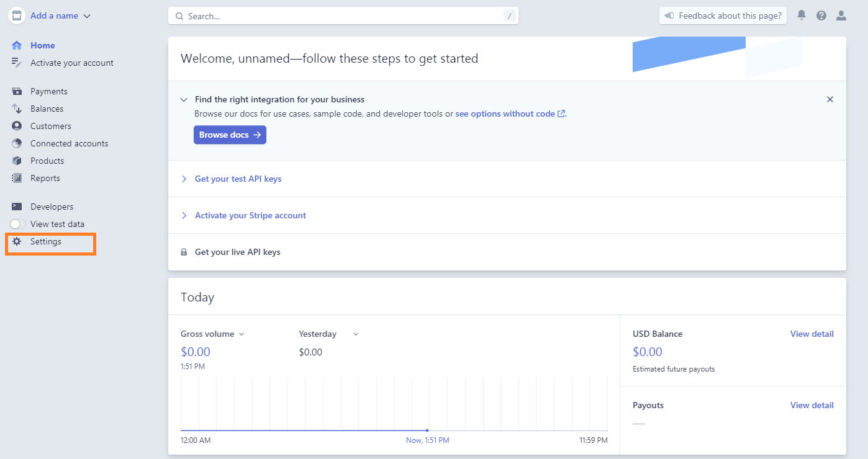Screen dimensions: 868x459
Task: Go to Connected accounts in sidebar
Action: (x=69, y=143)
